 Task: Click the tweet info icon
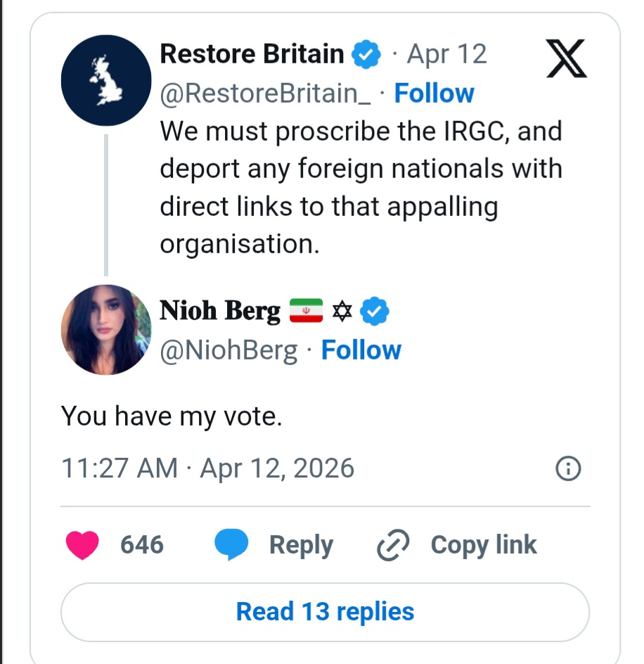pos(568,468)
